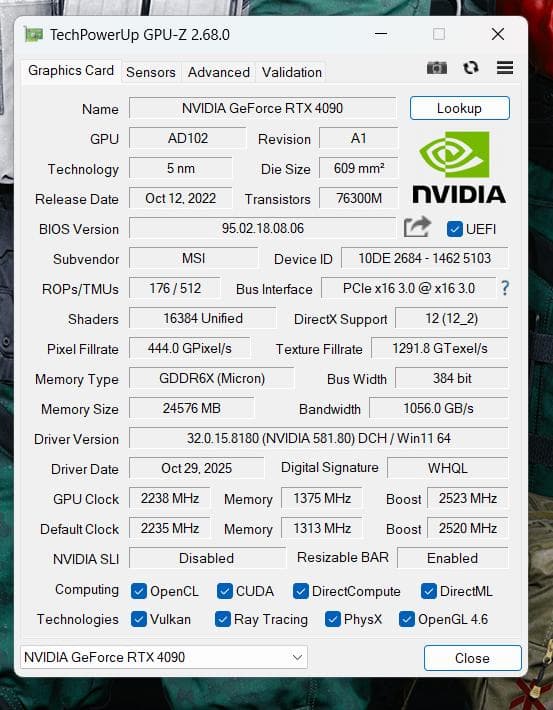Click the Memory Type value GDDR6X (Micron)
This screenshot has width=553, height=710.
click(212, 378)
